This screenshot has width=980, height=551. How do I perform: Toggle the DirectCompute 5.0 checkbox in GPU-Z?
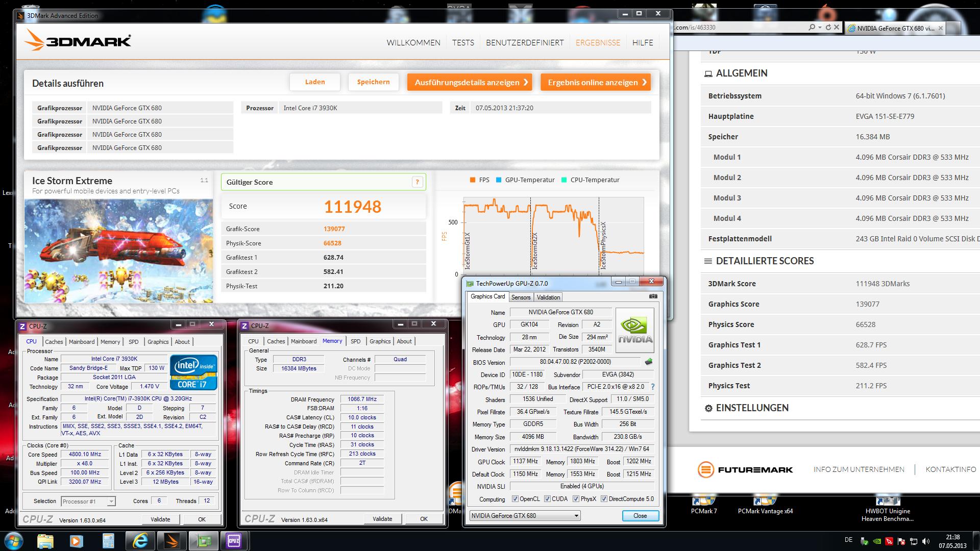pyautogui.click(x=604, y=499)
